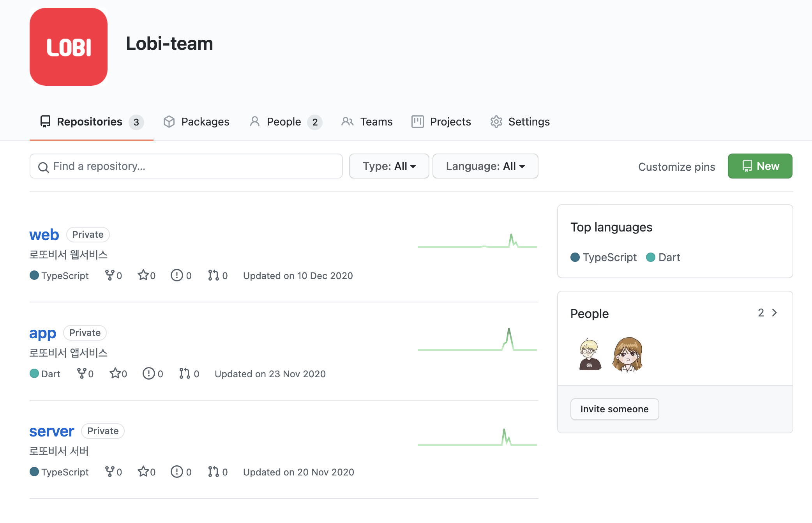Focus the Find a repository search field
Viewport: 812px width, 523px height.
tap(186, 166)
